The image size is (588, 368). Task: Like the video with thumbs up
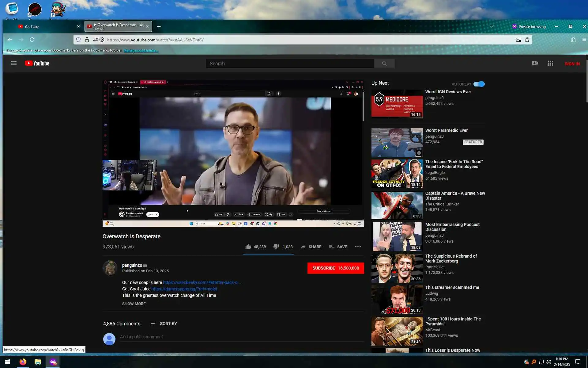pos(248,247)
